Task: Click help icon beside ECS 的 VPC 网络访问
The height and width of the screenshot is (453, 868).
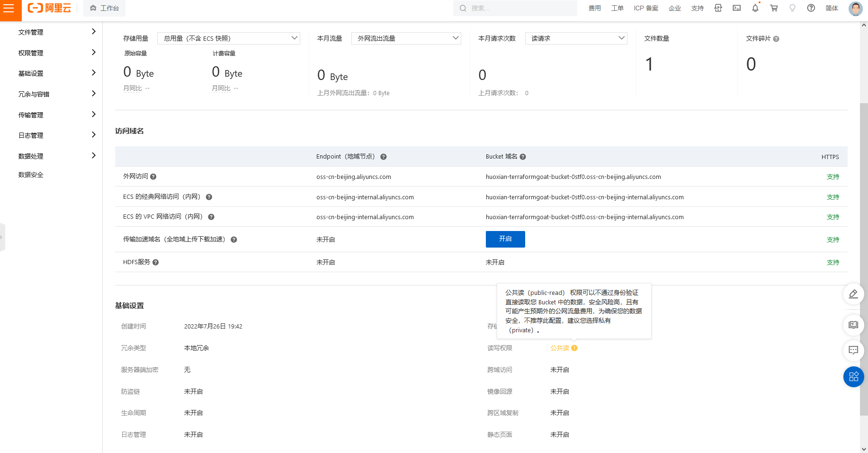Action: (x=211, y=217)
